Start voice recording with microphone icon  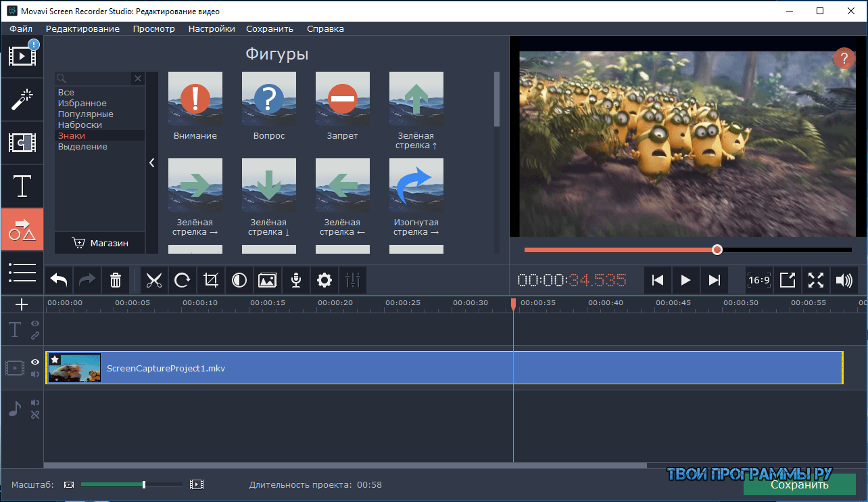tap(296, 280)
